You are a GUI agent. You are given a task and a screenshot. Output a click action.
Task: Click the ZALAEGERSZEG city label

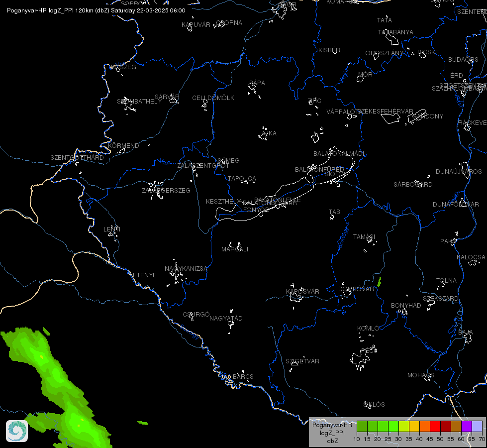click(x=166, y=190)
